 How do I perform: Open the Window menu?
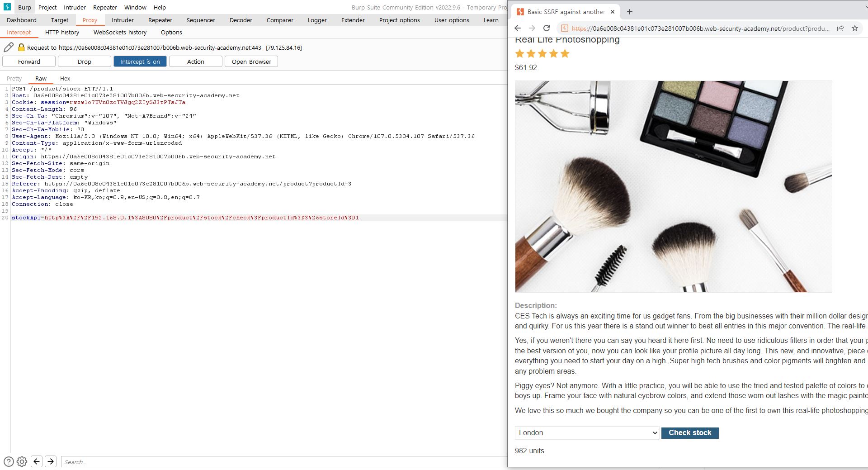coord(135,7)
